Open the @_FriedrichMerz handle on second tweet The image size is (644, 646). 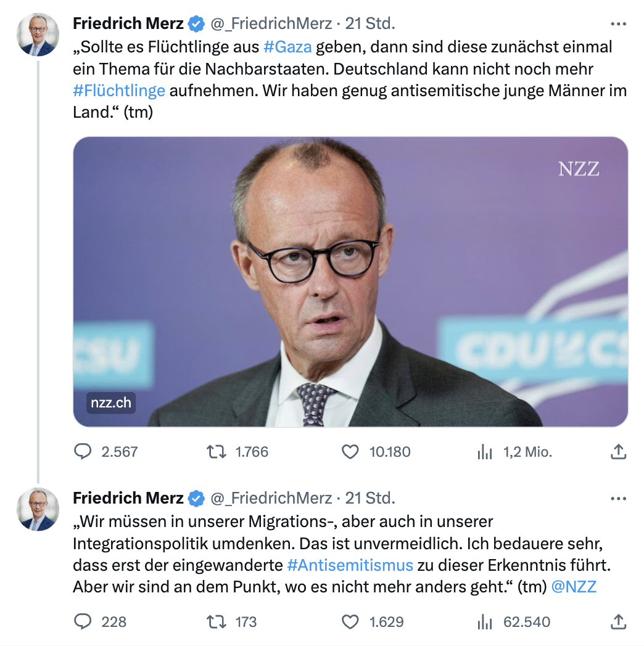(x=271, y=498)
